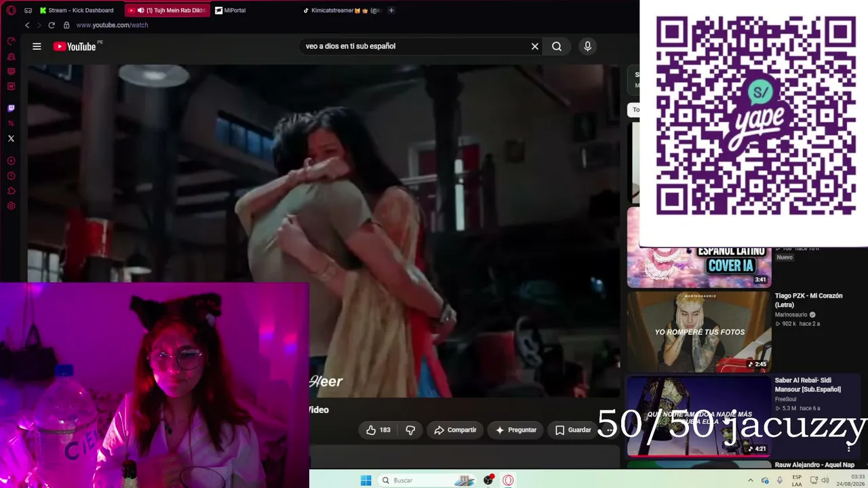The width and height of the screenshot is (868, 488).
Task: Open a new browser tab
Action: tap(391, 10)
